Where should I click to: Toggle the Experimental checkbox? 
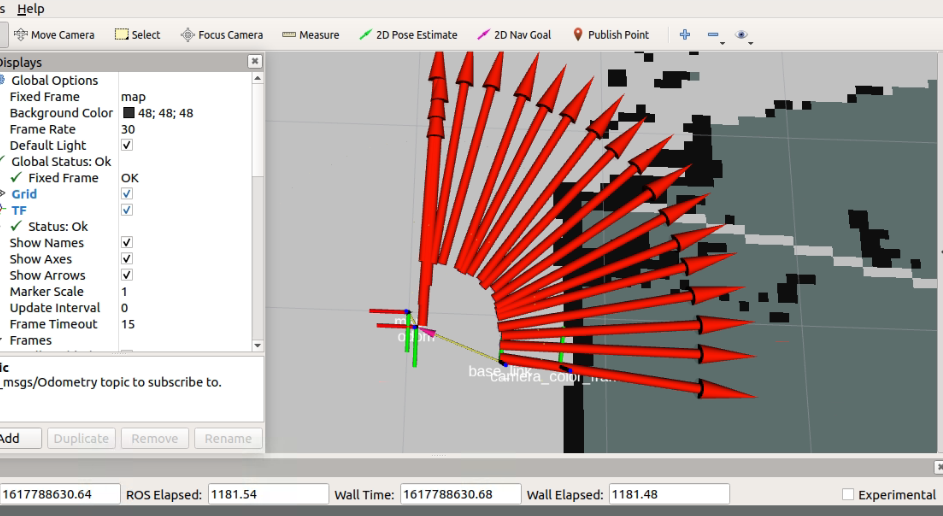point(848,495)
